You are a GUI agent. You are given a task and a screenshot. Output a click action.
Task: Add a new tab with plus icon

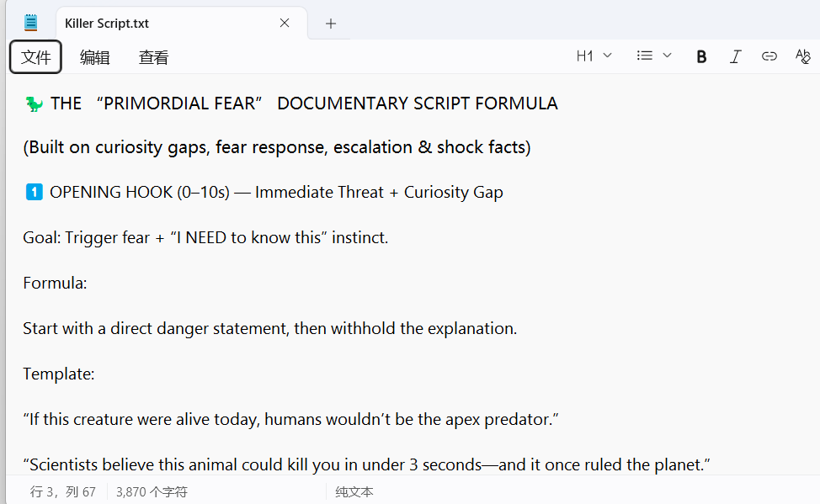tap(331, 24)
